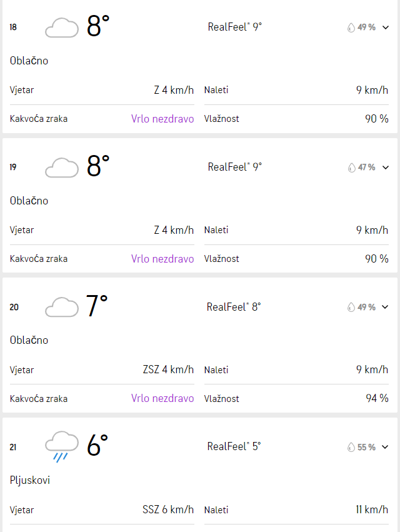Click the Kakvoća zraka label in hour 19 card

tap(39, 259)
